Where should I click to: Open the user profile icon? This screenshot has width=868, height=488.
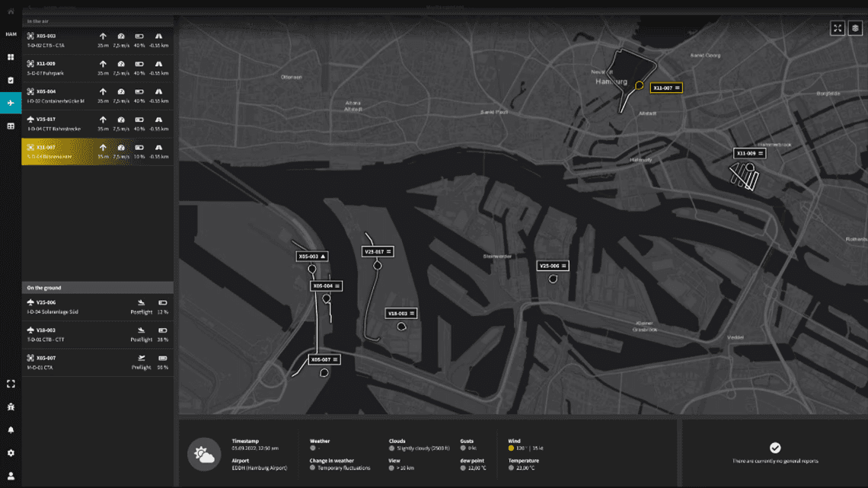[11, 476]
